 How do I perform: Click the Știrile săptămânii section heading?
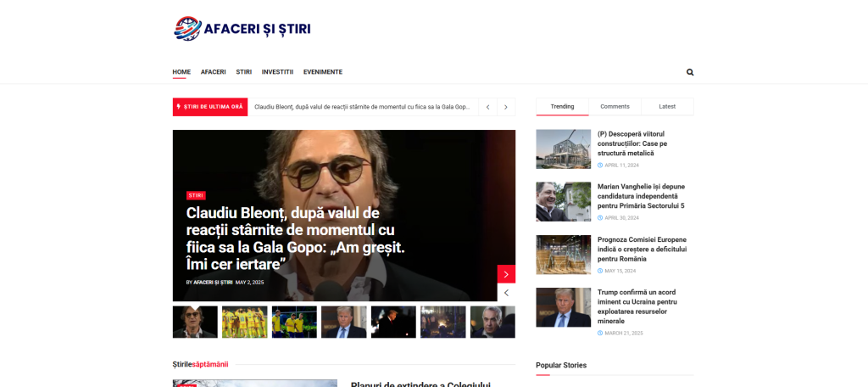point(200,364)
